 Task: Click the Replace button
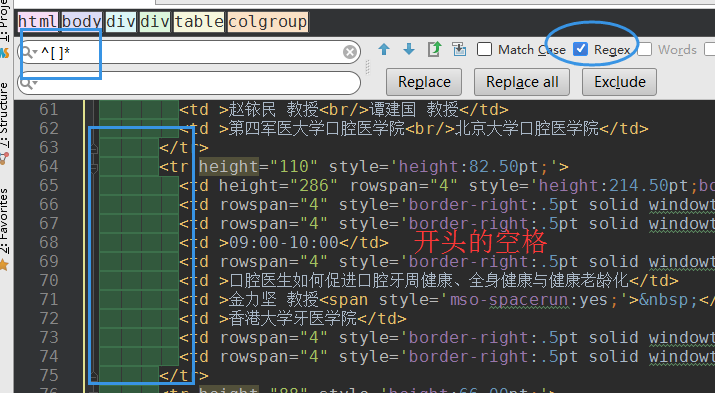(424, 82)
